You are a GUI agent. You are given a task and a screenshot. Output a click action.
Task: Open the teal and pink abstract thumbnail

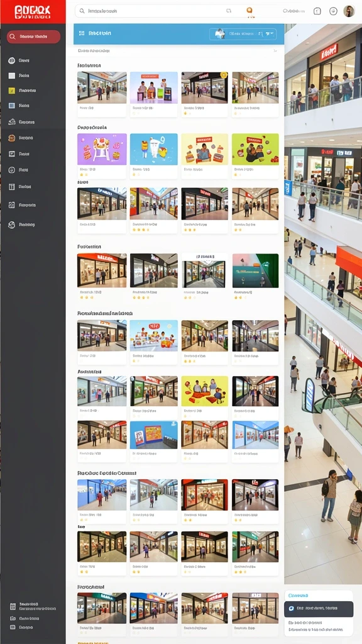pos(255,270)
